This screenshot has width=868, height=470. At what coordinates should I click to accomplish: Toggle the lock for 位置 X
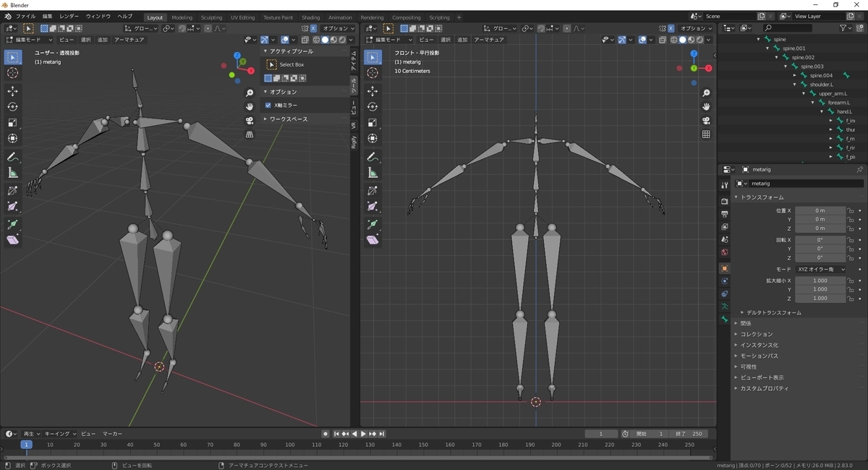tap(851, 210)
